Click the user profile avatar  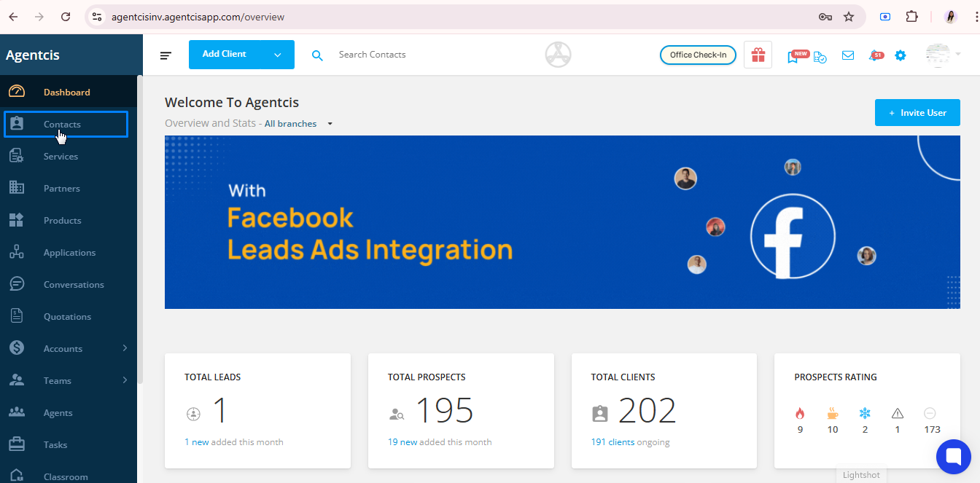tap(938, 55)
